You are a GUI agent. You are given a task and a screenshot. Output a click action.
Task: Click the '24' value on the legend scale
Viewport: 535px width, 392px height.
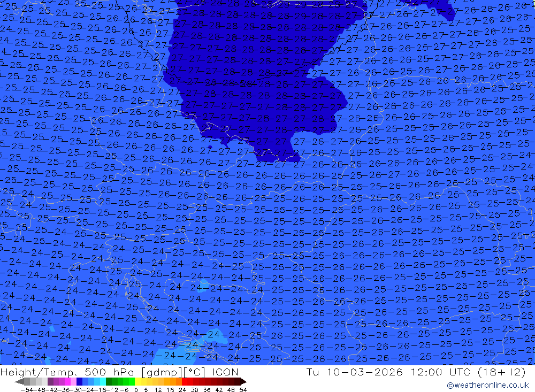pos(182,390)
